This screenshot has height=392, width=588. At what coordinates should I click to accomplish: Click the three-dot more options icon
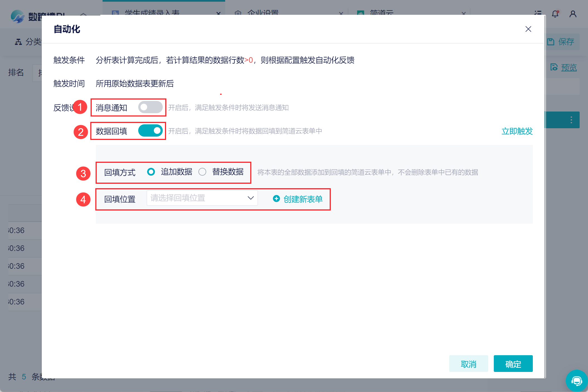point(571,120)
